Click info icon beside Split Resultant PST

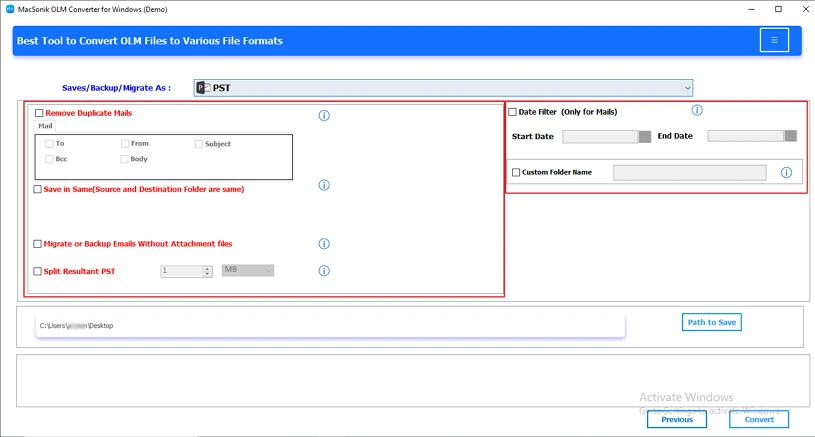[x=324, y=271]
